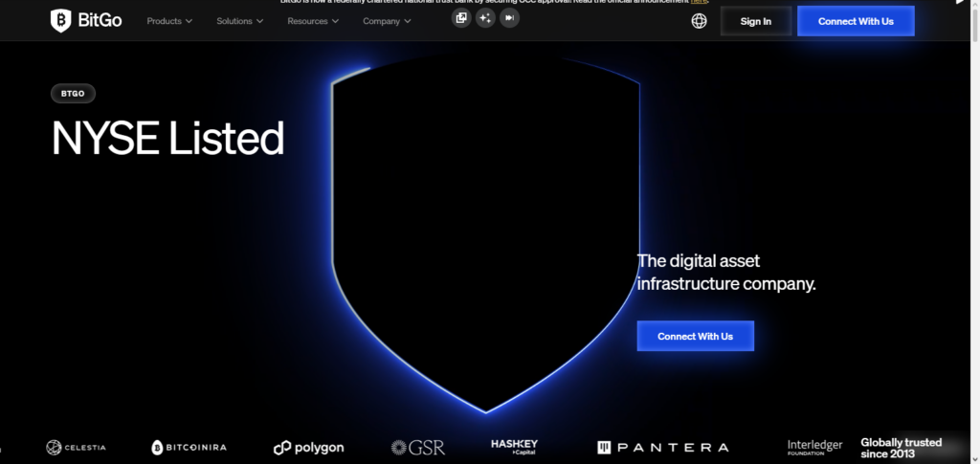Expand the Resources dropdown menu

313,21
